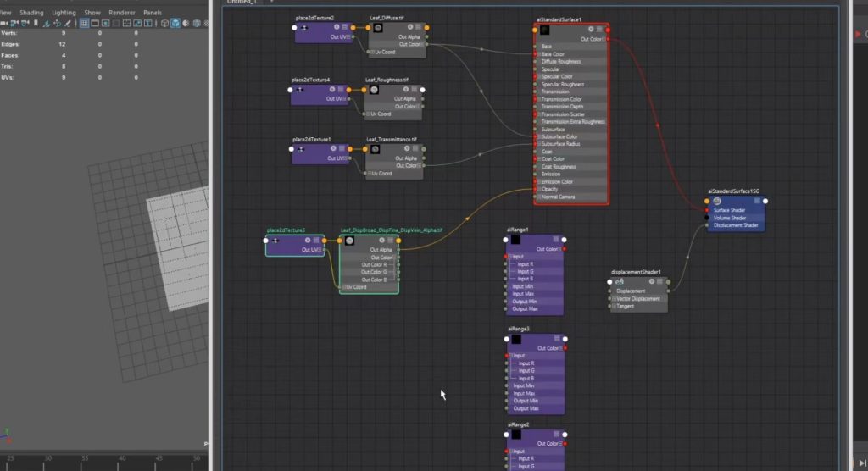This screenshot has height=471, width=868.
Task: Expand Vector Displacement on displacementShader1
Action: coord(614,299)
